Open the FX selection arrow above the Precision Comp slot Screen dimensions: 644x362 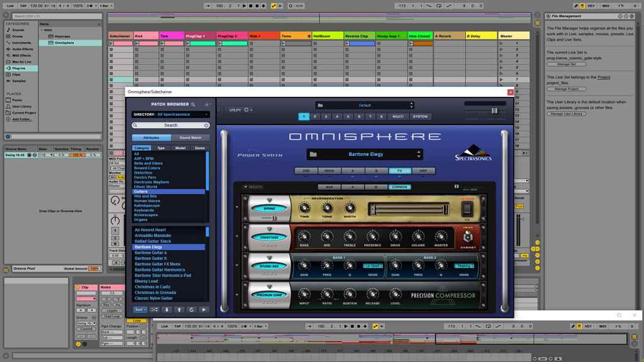tap(269, 287)
